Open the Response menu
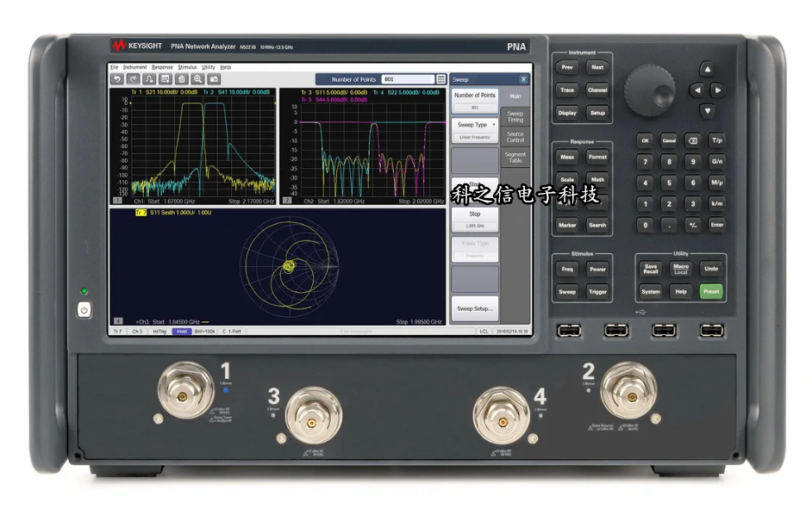Viewport: 812px width, 515px height. [x=162, y=67]
